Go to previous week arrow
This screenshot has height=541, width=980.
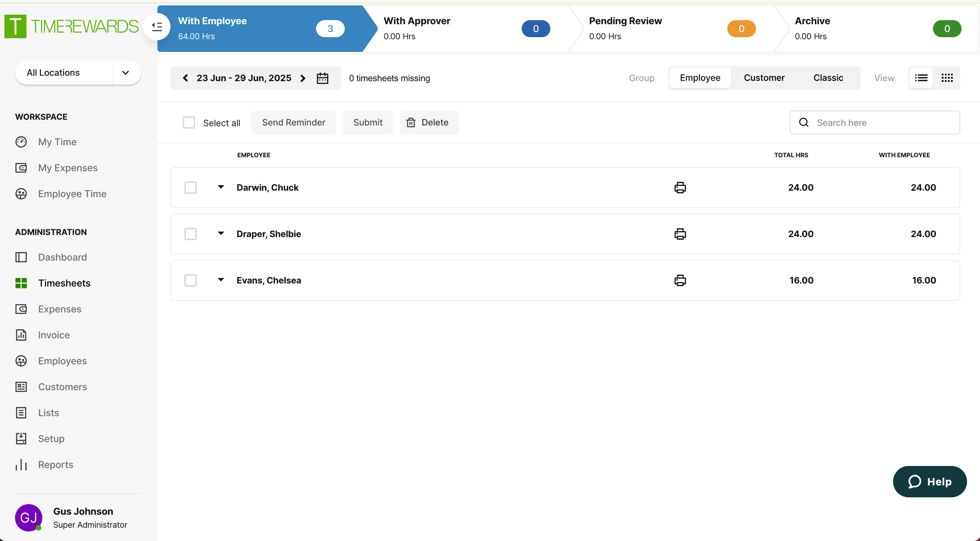coord(185,78)
